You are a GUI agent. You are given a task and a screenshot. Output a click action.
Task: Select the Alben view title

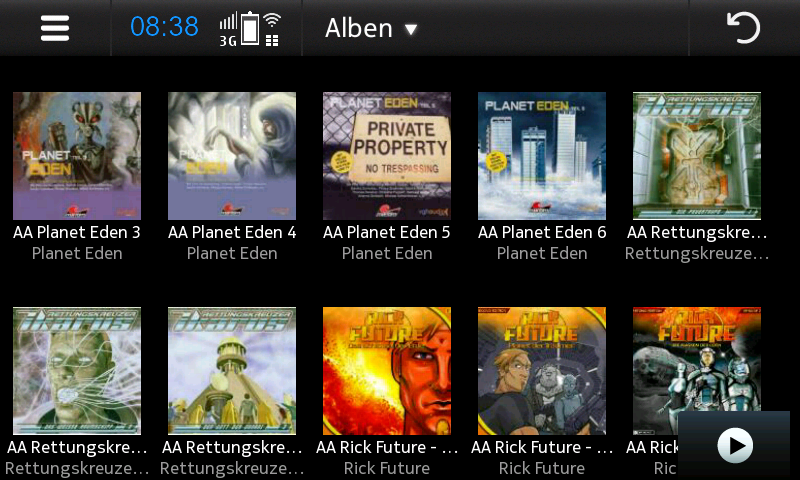tap(359, 28)
